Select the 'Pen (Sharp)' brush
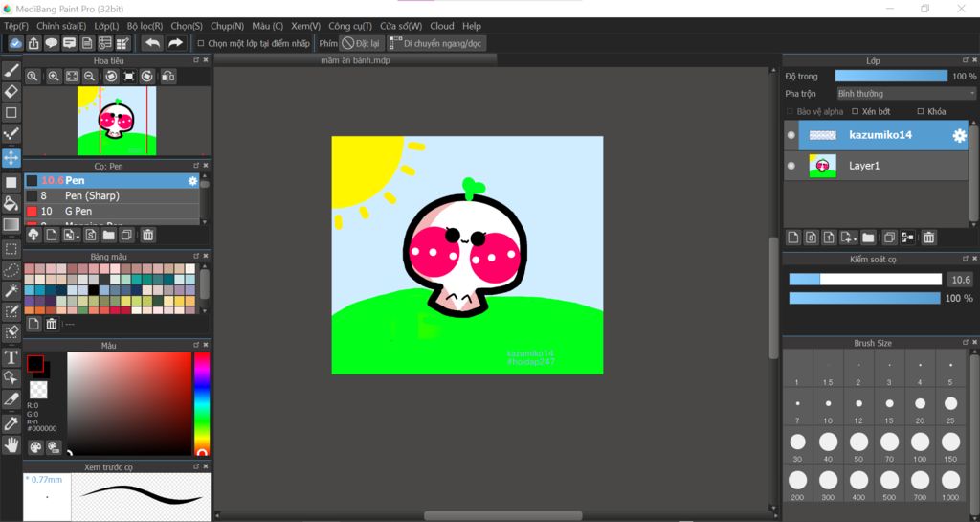This screenshot has height=522, width=980. [x=113, y=195]
